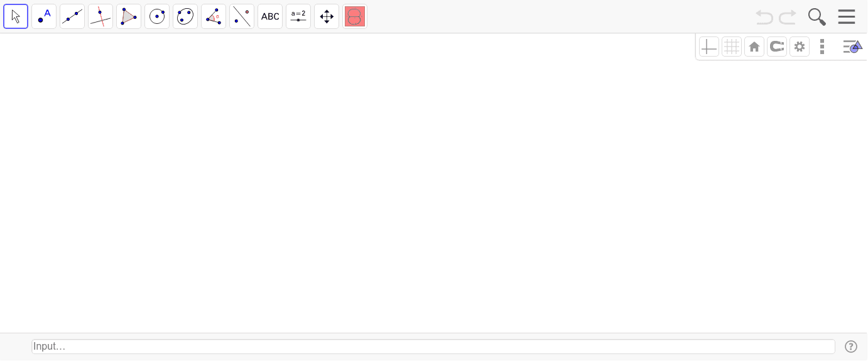
Task: Open the vertical three-dot more options
Action: [822, 47]
